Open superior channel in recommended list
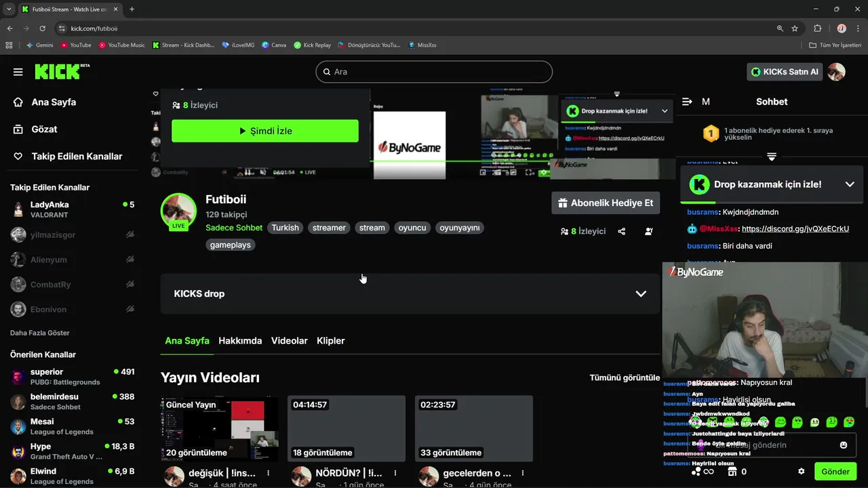Image resolution: width=868 pixels, height=488 pixels. pyautogui.click(x=73, y=377)
